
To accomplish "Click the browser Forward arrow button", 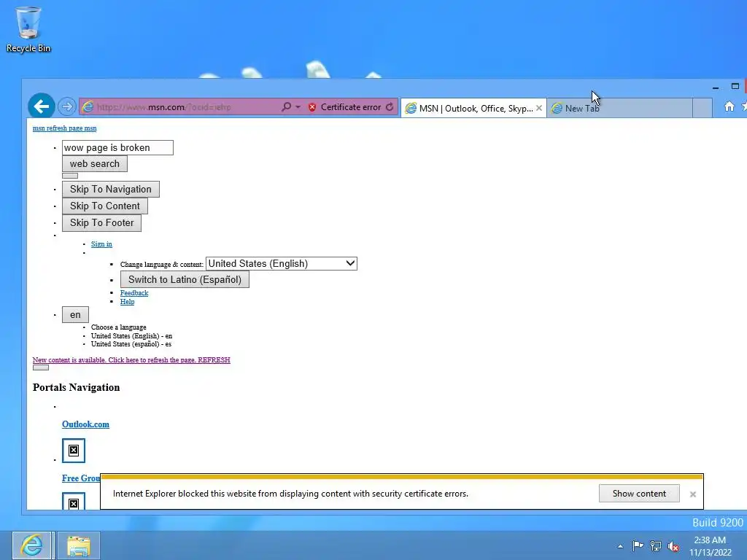I will tap(67, 106).
